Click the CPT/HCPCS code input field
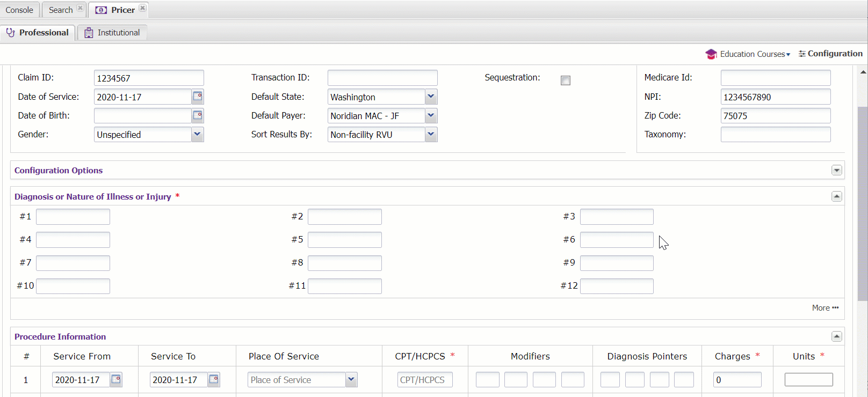The height and width of the screenshot is (397, 868). [425, 380]
